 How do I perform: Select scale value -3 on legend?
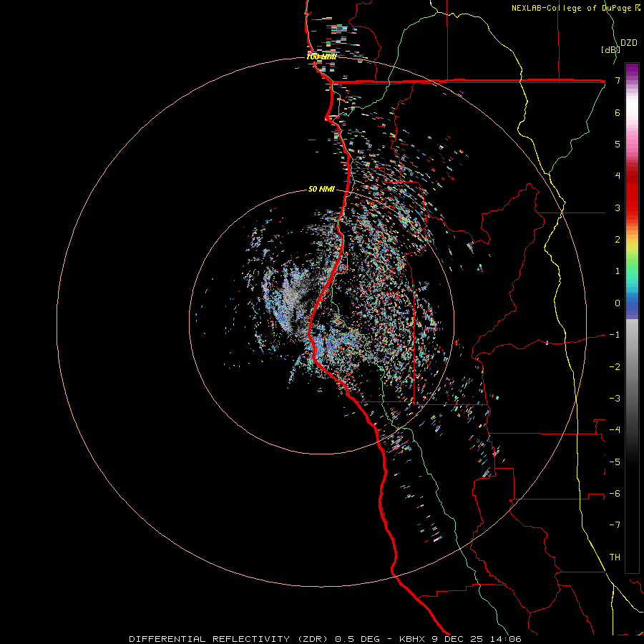click(x=615, y=398)
